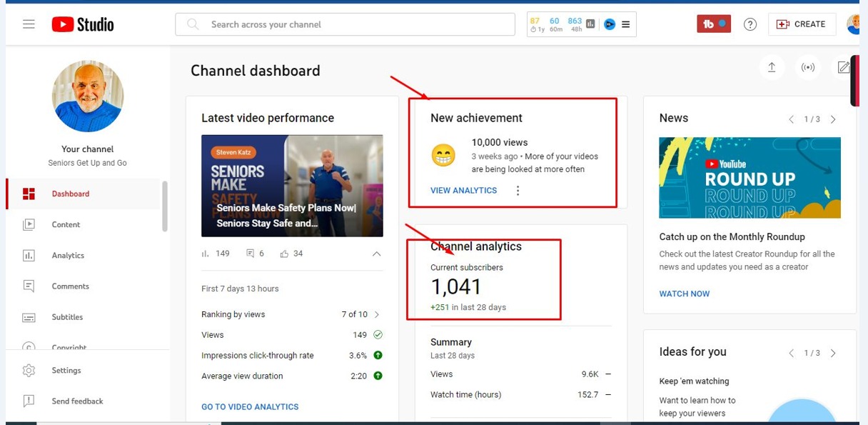Open Comments in the sidebar
Viewport: 868px width, 425px height.
pos(70,286)
